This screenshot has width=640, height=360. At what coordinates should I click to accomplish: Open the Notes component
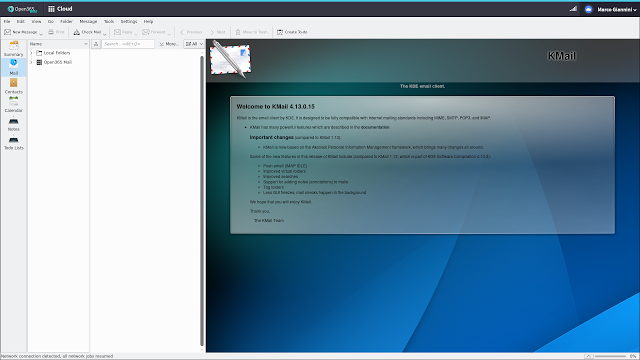coord(13,124)
